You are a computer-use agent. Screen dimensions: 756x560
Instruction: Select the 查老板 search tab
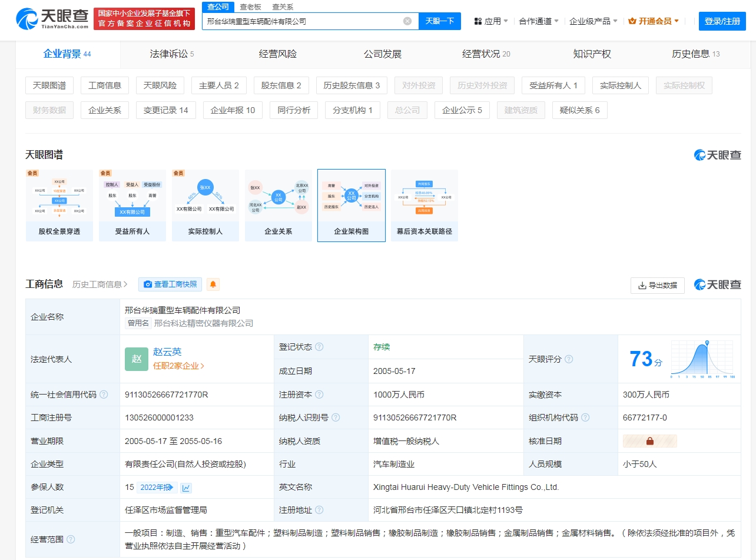point(250,7)
